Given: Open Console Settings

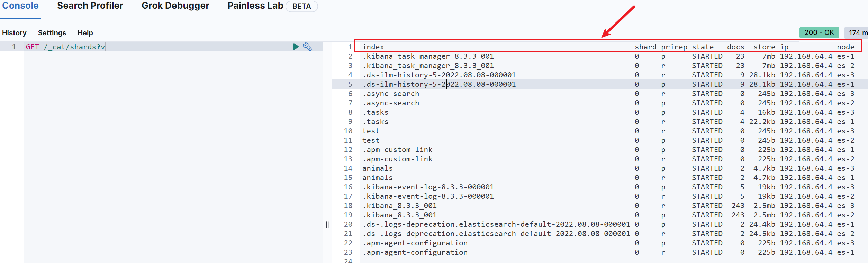Looking at the screenshot, I should [x=52, y=33].
